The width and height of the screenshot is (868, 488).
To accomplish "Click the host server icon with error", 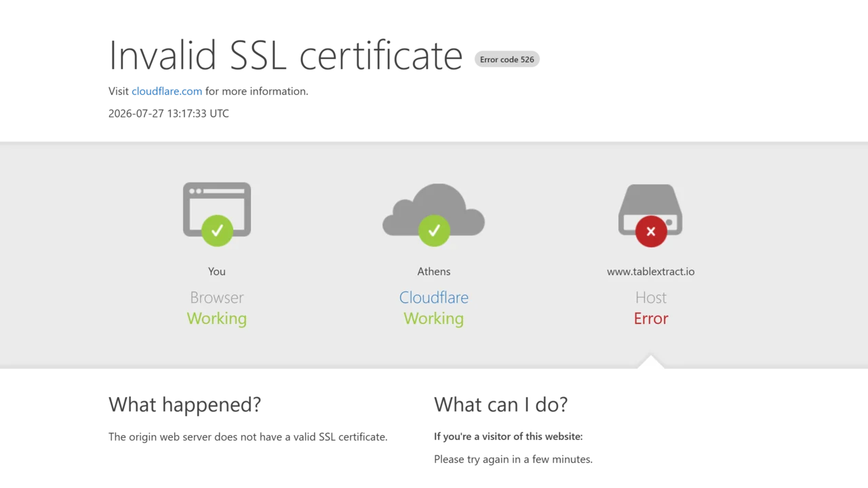I will [650, 214].
